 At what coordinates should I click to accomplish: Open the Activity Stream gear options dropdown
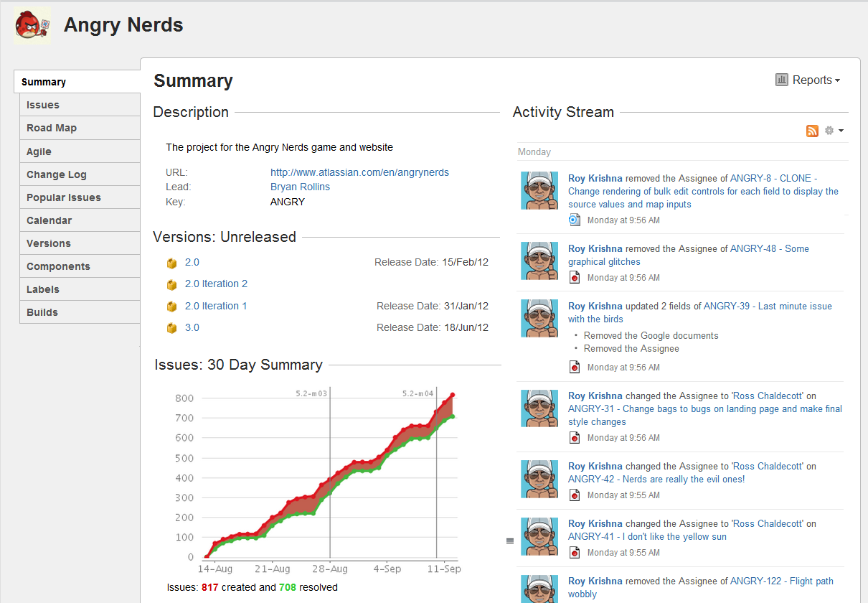pyautogui.click(x=834, y=131)
